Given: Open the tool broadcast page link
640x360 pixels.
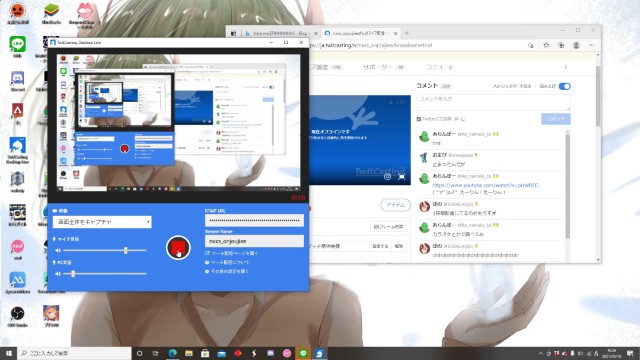Looking at the screenshot, I should (x=231, y=253).
